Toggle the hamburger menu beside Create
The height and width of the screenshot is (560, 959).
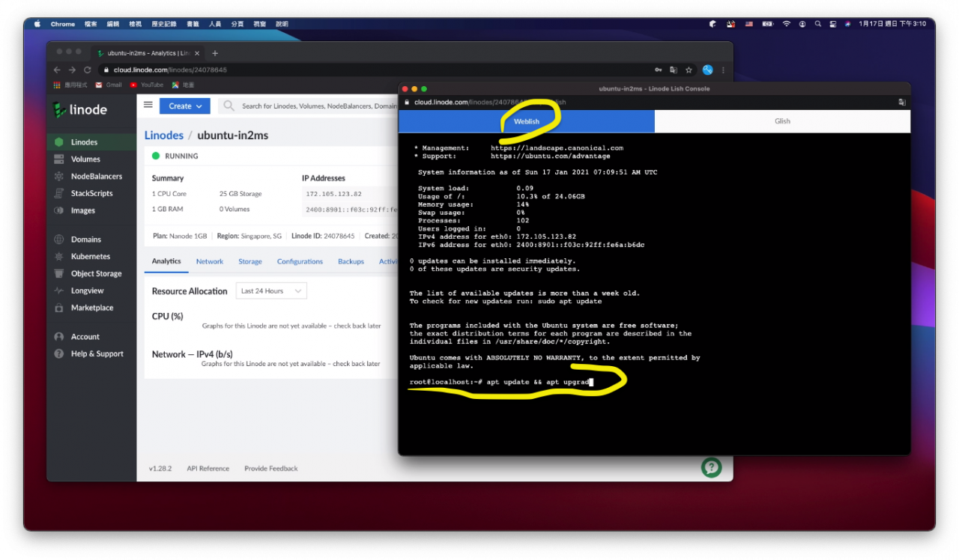pos(148,106)
